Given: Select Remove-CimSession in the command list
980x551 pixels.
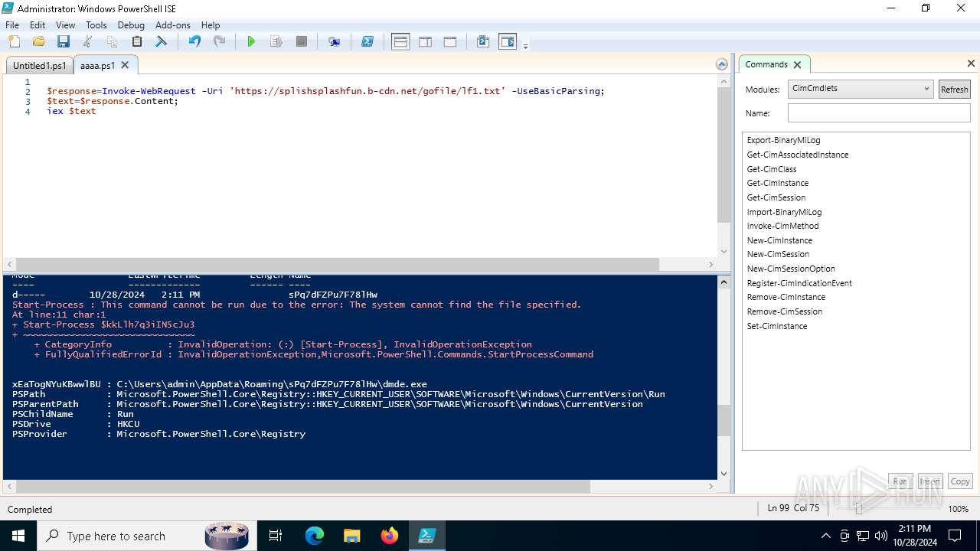Looking at the screenshot, I should point(784,311).
